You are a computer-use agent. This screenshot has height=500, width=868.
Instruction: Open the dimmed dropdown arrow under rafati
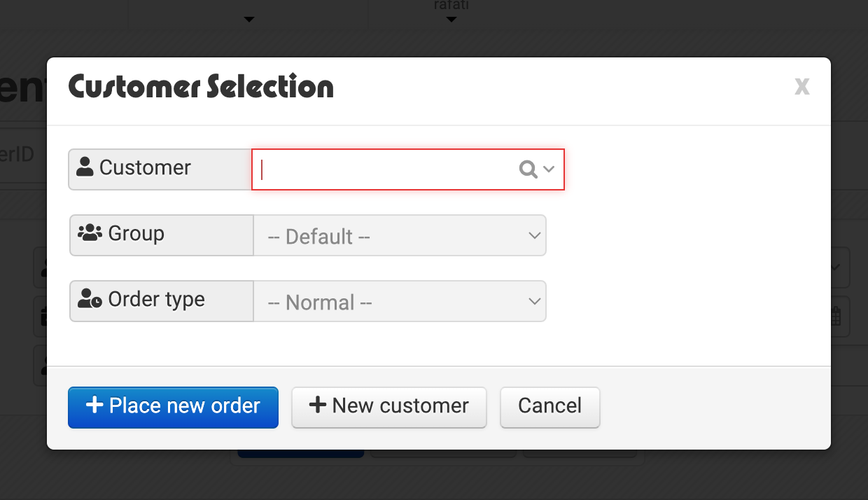pyautogui.click(x=451, y=20)
